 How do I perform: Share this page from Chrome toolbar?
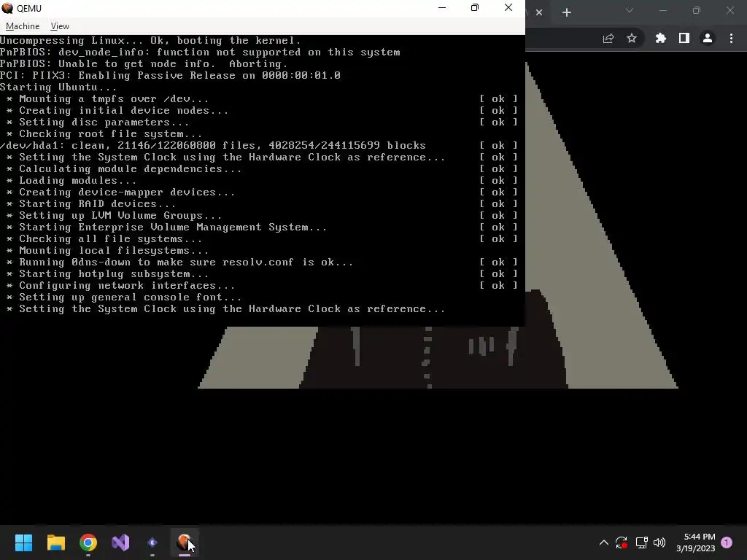(608, 39)
